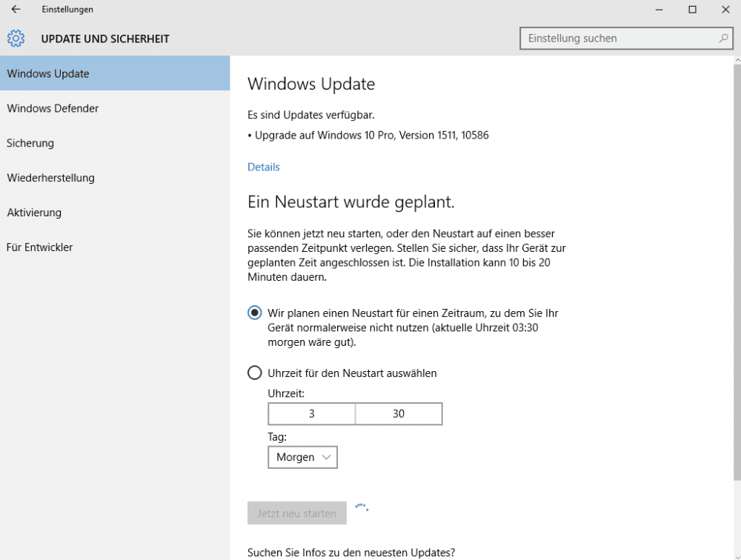The width and height of the screenshot is (741, 560).
Task: Open the Aktivierung page
Action: [115, 212]
